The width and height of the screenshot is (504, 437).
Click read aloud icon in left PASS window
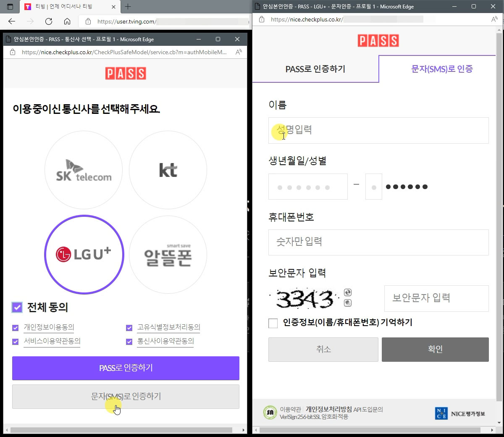[239, 52]
